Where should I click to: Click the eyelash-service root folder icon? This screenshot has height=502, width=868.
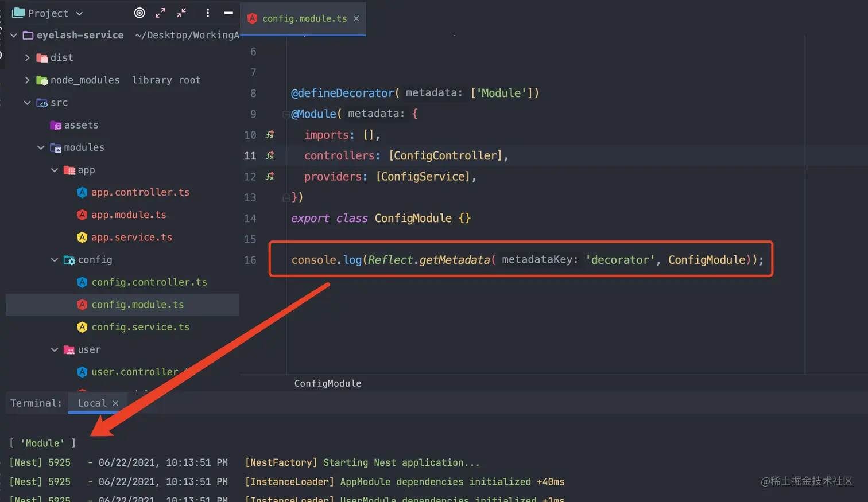[x=28, y=35]
